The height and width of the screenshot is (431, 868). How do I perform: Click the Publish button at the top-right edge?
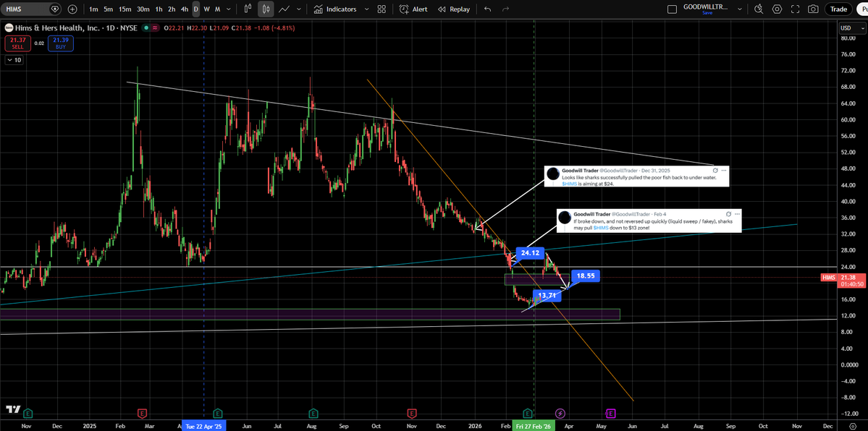(x=862, y=9)
